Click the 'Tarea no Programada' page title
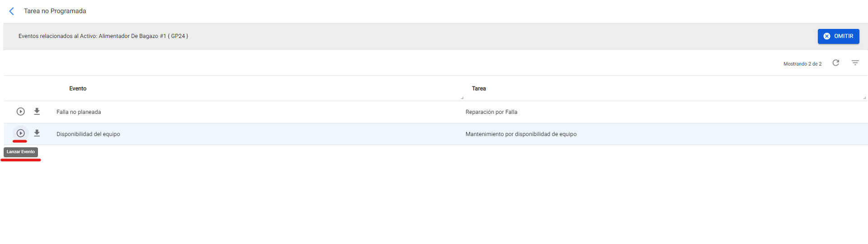The width and height of the screenshot is (868, 244). click(x=55, y=11)
